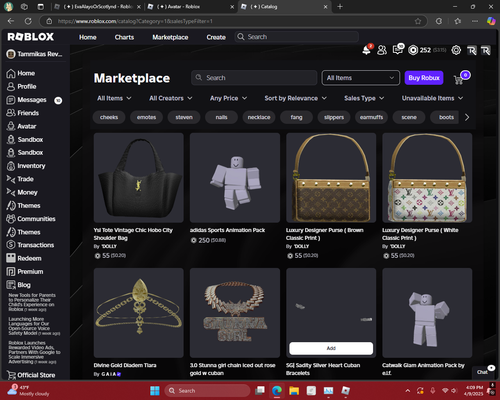
Task: Open the shopping cart icon
Action: pos(459,80)
